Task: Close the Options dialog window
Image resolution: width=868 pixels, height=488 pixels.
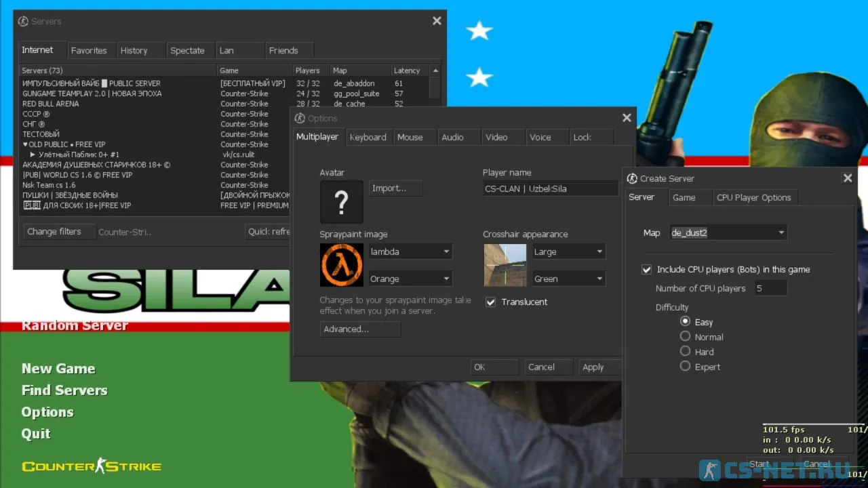Action: click(627, 118)
